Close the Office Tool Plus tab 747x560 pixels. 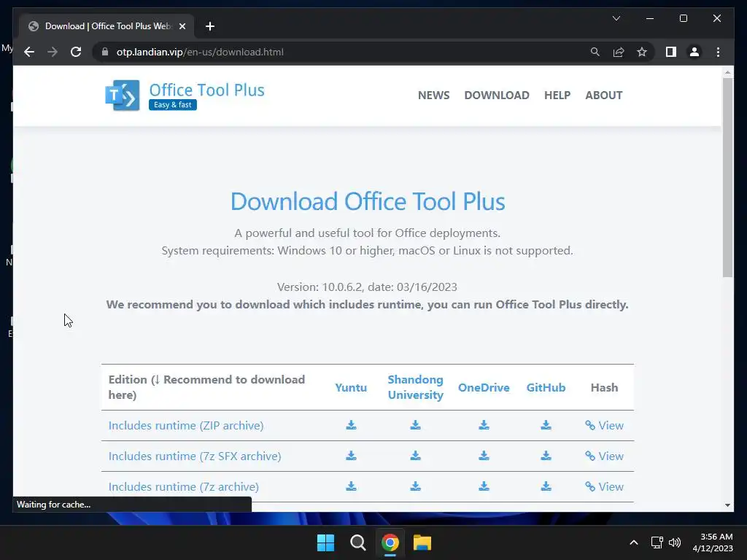click(182, 26)
